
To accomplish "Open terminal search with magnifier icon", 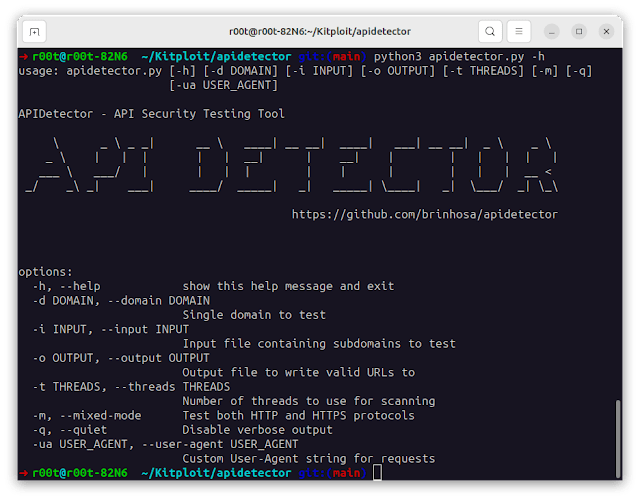I will [490, 31].
